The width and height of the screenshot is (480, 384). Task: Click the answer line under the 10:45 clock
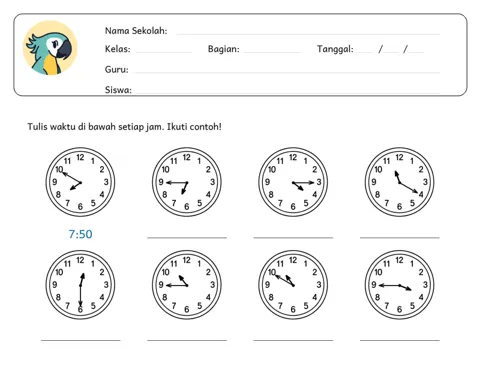pos(187,340)
